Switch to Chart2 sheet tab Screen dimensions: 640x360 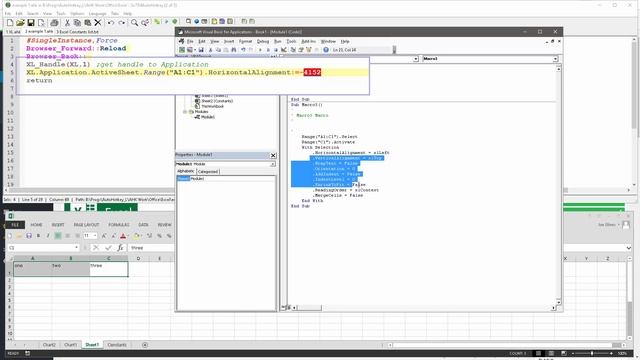click(49, 345)
